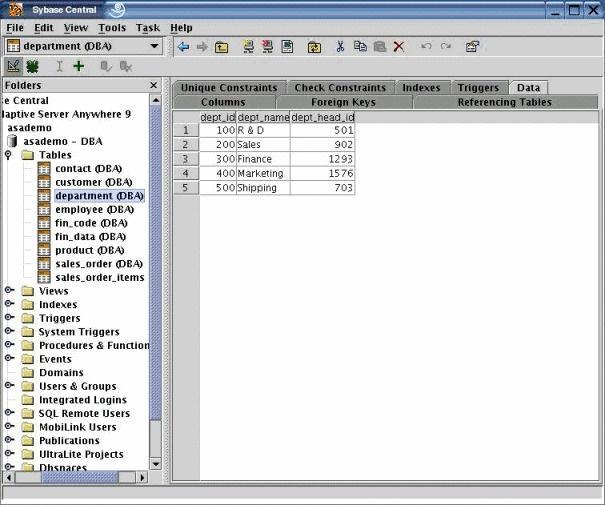Open the Tools menu
The height and width of the screenshot is (505, 605).
[x=112, y=28]
